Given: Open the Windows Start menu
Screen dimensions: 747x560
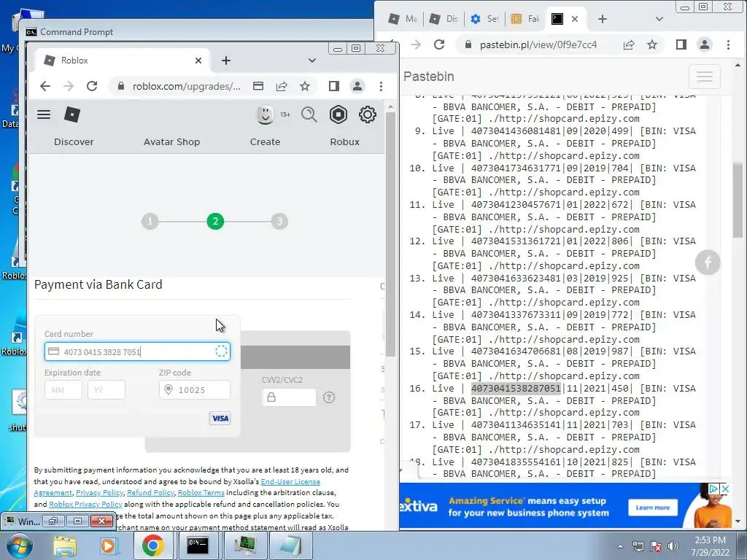Looking at the screenshot, I should tap(18, 546).
